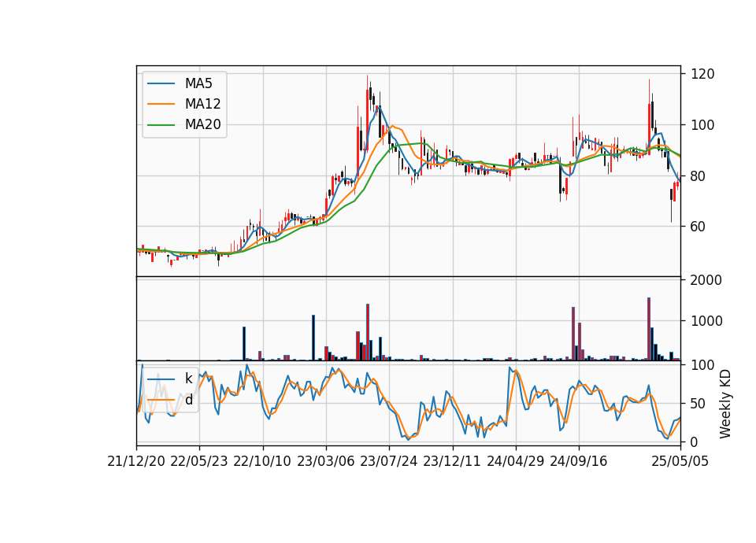756x543 pixels.
Task: Click the k legend label in KD panel
Action: click(188, 379)
